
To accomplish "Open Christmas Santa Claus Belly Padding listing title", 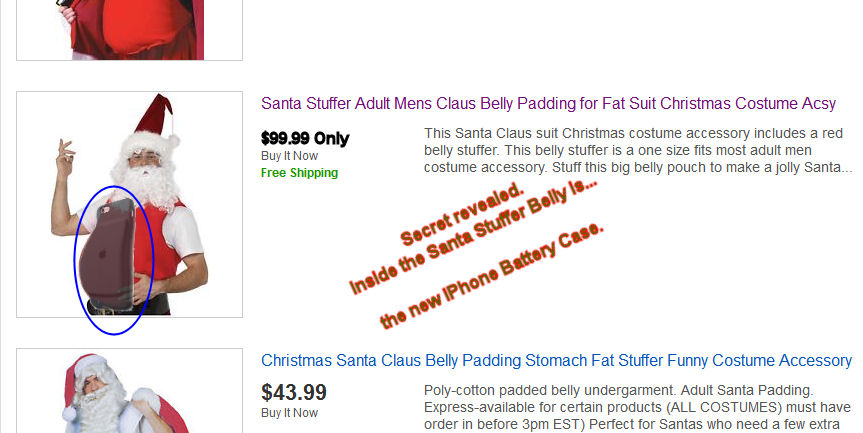I will coord(556,360).
